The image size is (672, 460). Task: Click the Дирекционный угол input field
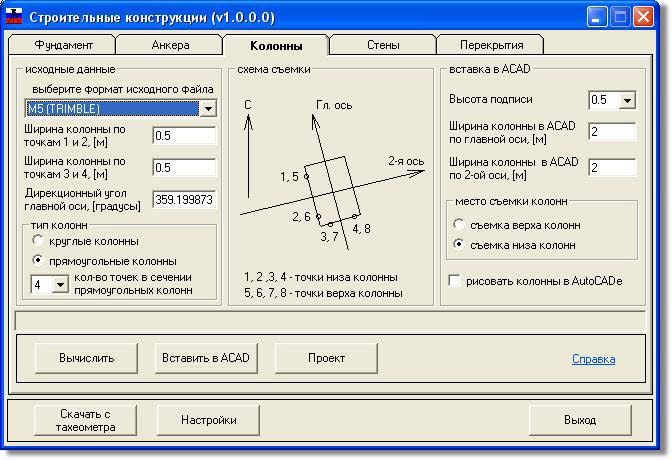click(183, 199)
